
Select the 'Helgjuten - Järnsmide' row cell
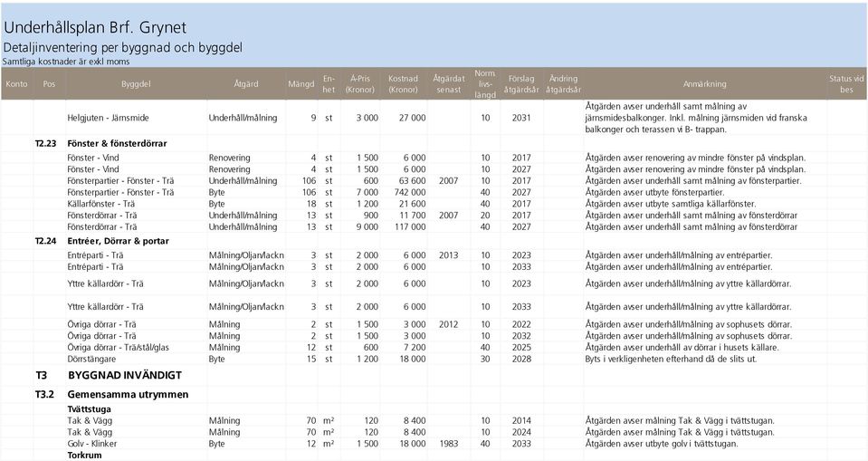point(108,118)
